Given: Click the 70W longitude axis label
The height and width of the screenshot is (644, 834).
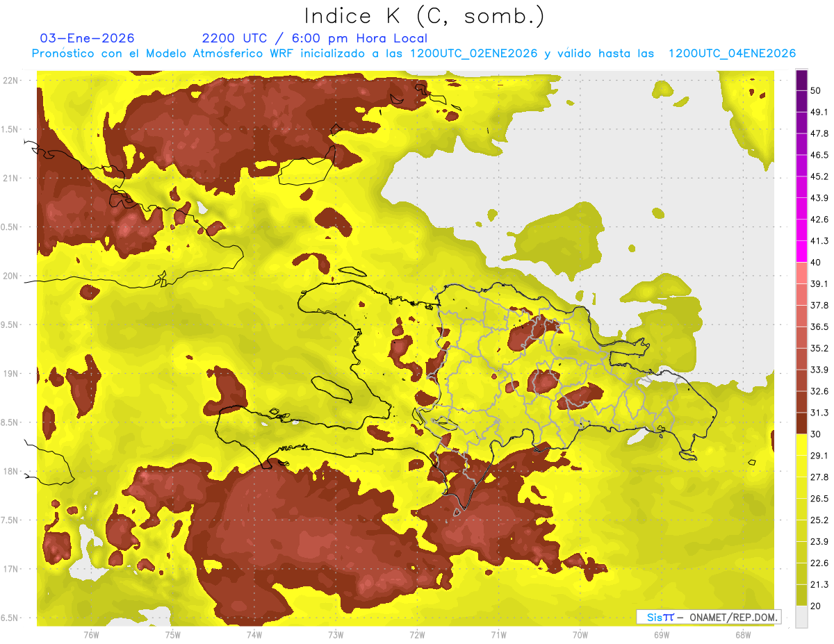Looking at the screenshot, I should 580,635.
